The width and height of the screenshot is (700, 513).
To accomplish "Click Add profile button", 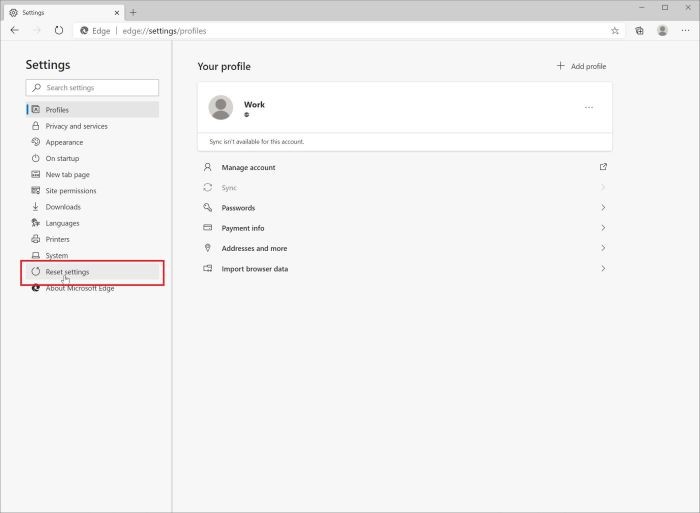I will pyautogui.click(x=581, y=66).
